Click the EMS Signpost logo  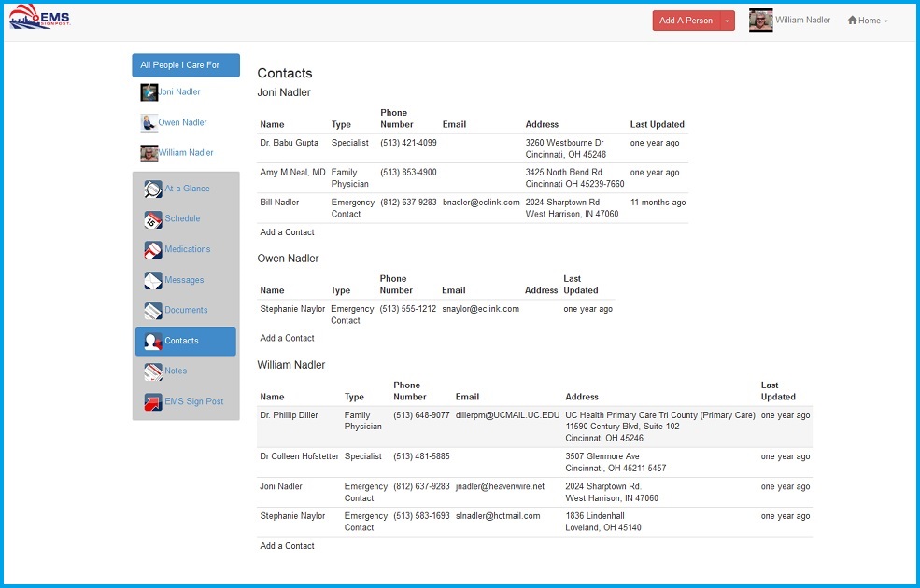(x=39, y=19)
